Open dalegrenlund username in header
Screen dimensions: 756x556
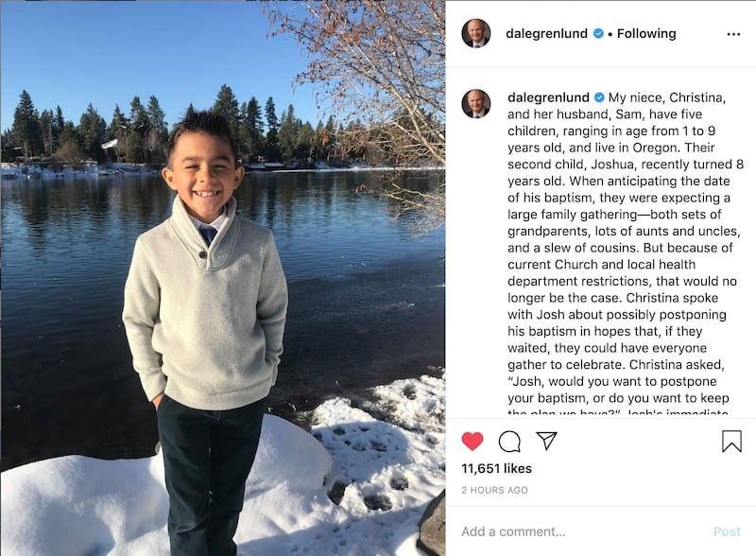546,33
